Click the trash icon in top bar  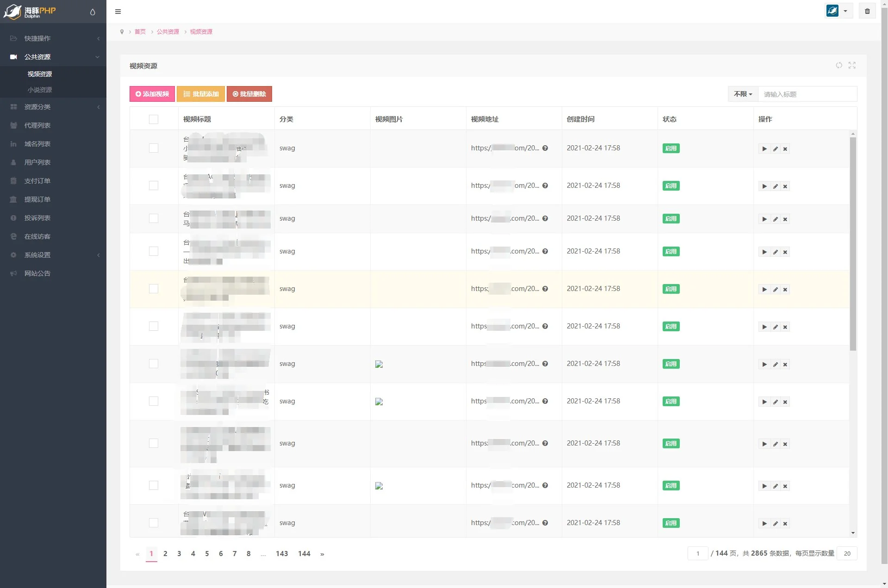(867, 11)
